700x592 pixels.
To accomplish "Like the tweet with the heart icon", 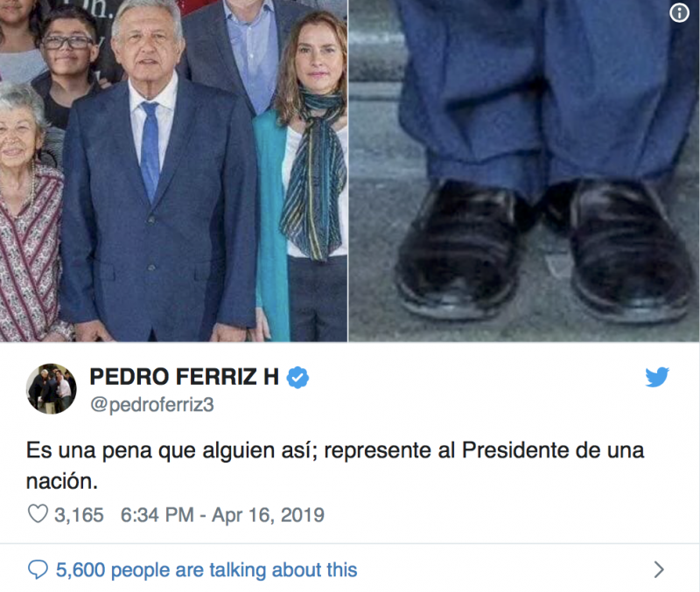I will [x=38, y=514].
